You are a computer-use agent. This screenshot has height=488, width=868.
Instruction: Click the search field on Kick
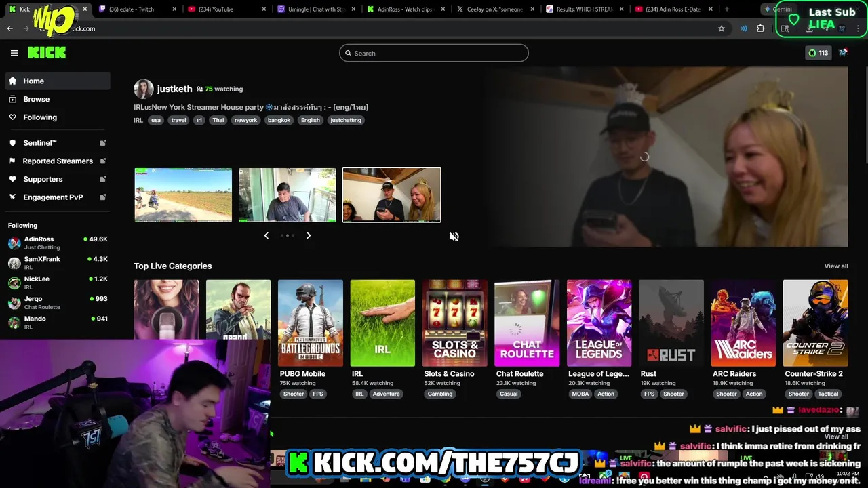434,53
